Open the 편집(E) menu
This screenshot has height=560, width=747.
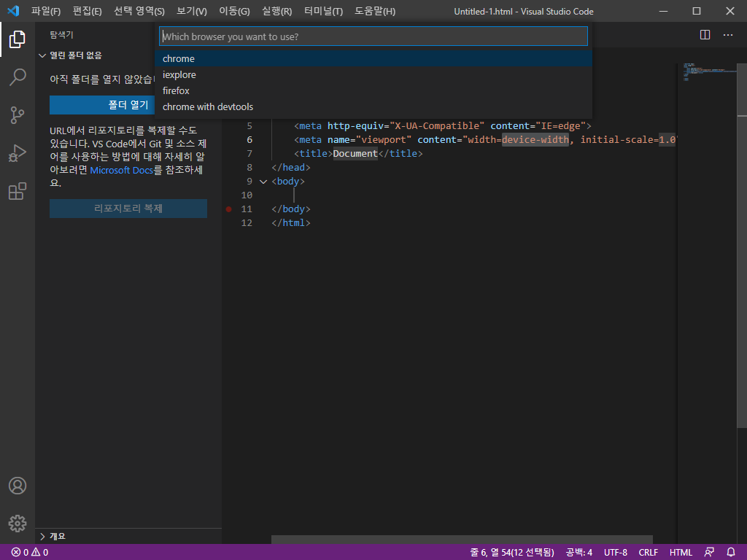(88, 11)
